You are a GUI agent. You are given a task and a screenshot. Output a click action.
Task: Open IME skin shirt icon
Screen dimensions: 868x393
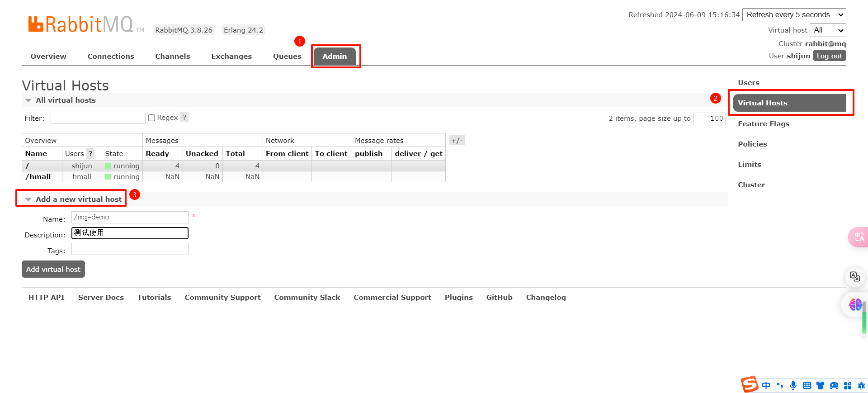(x=820, y=385)
